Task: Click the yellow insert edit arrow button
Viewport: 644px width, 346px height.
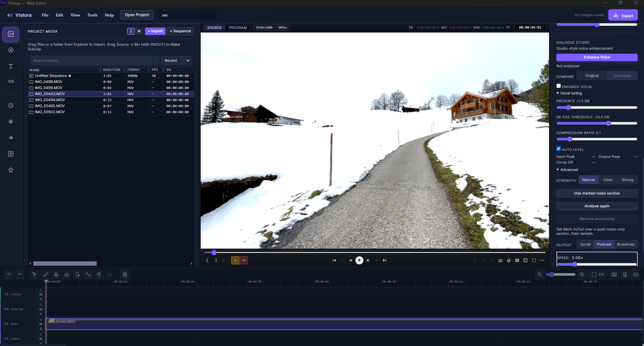Action: click(x=235, y=260)
